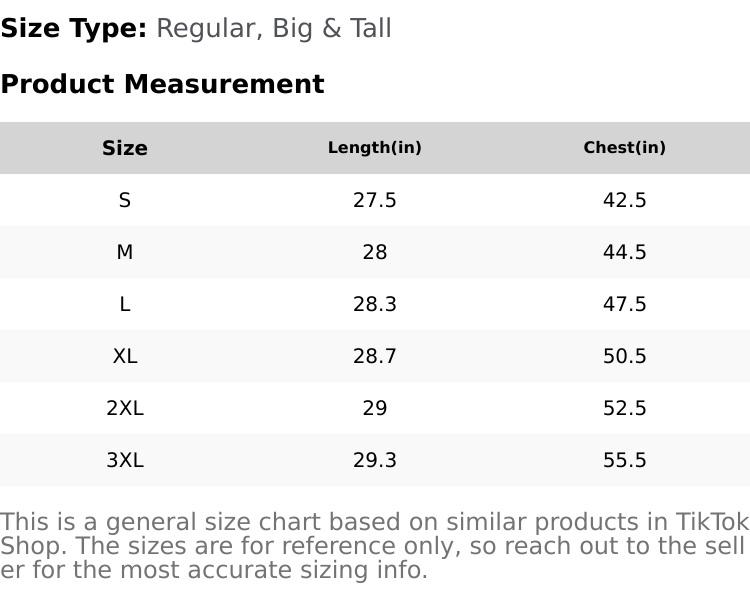Click the 28.3 length cell

(x=375, y=304)
